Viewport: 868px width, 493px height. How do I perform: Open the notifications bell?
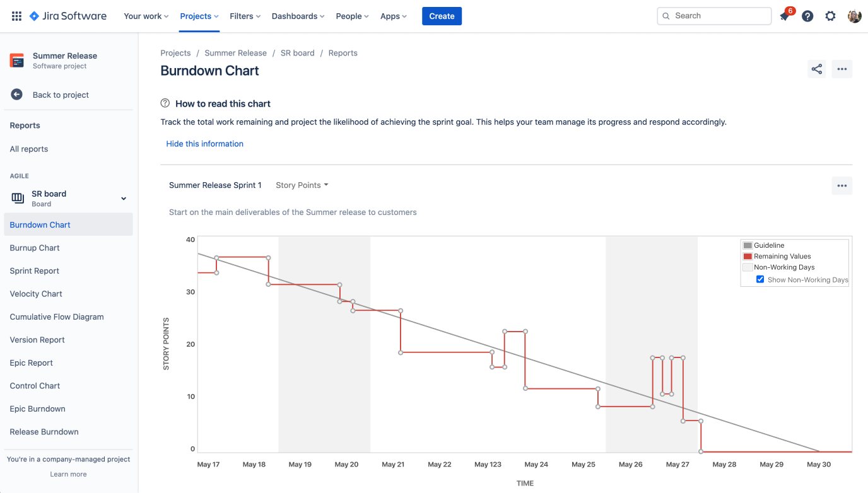[x=784, y=16]
